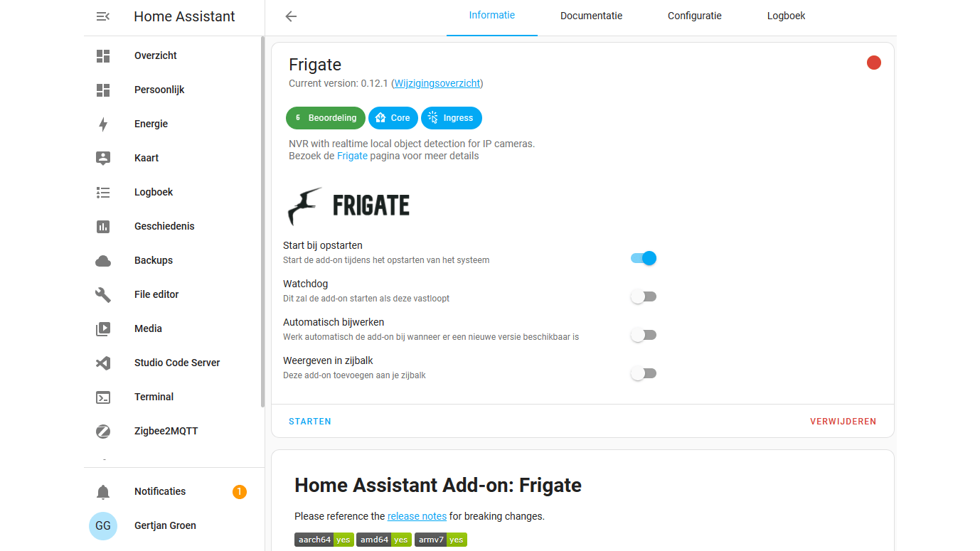Open Backups using the cloud icon
This screenshot has height=551, width=980.
coord(103,261)
